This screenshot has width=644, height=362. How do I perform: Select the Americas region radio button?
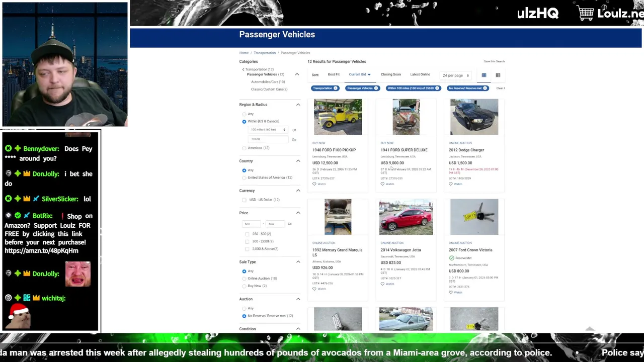(245, 148)
